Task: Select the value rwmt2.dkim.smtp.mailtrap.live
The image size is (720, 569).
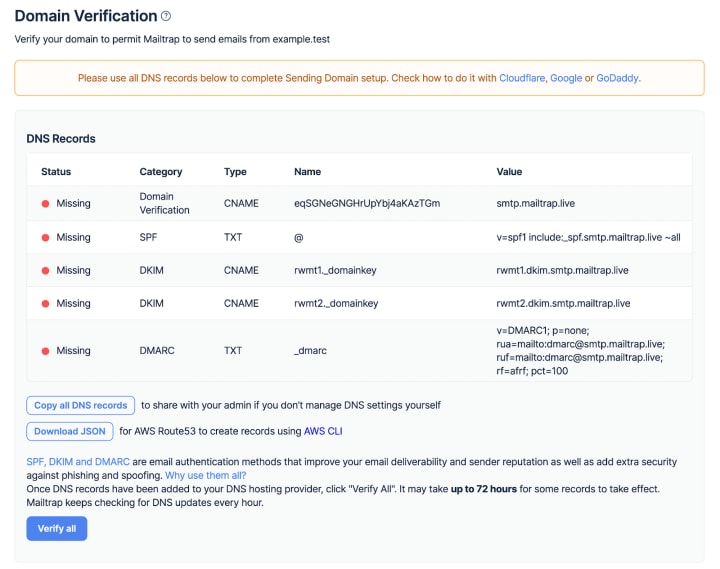Action: coord(563,304)
